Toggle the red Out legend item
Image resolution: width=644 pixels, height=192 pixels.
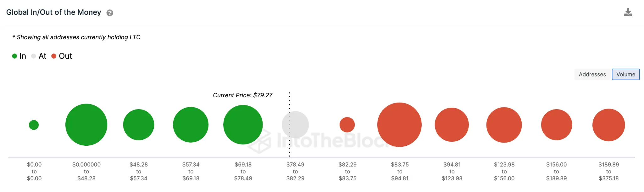point(62,56)
